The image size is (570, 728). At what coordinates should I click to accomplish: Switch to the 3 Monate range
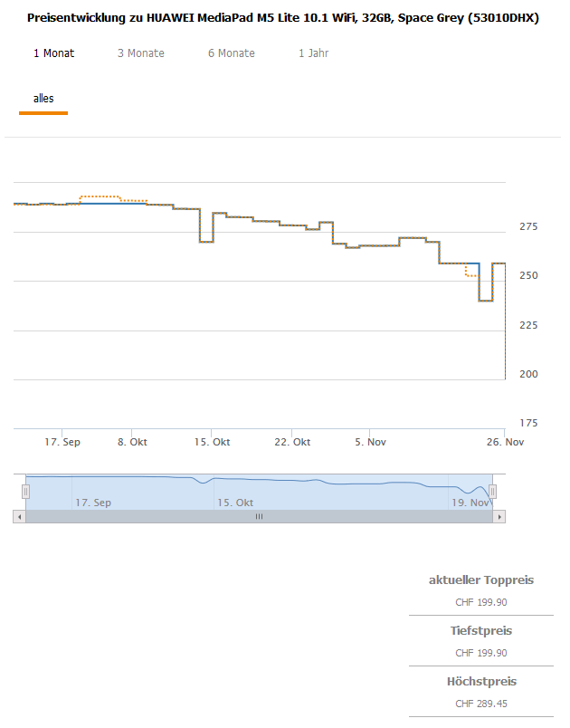[x=141, y=53]
